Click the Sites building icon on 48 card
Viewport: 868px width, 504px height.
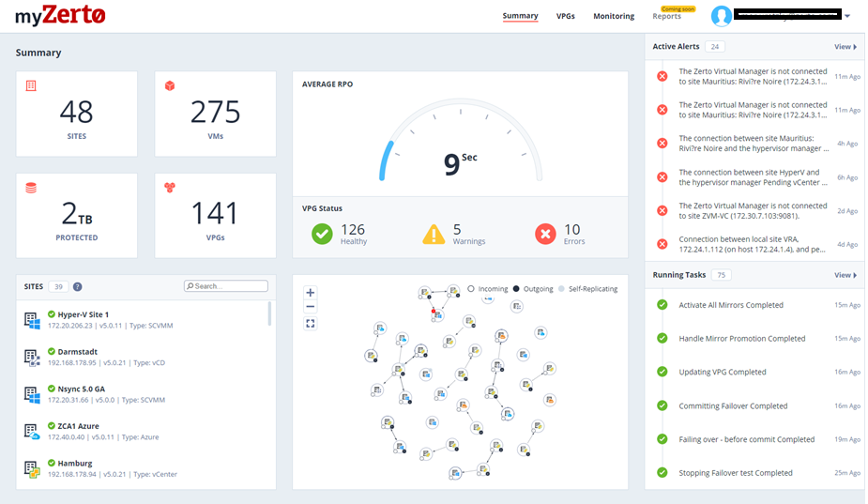tap(31, 85)
